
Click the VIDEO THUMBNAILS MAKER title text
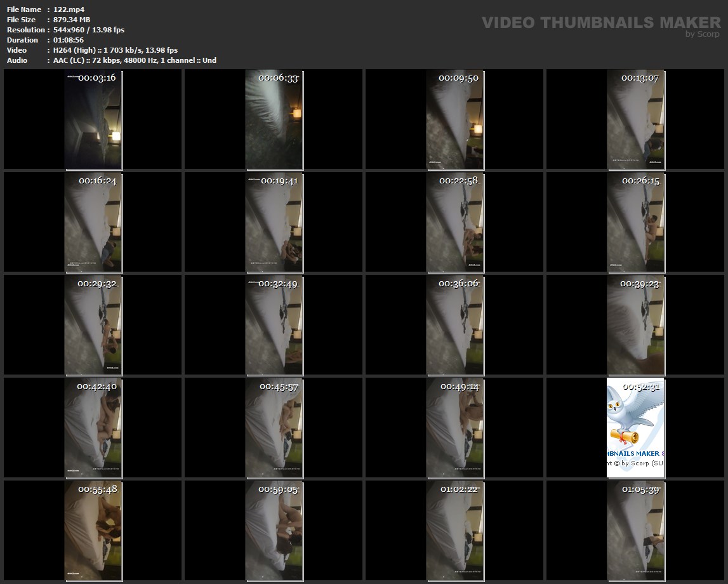[x=601, y=22]
